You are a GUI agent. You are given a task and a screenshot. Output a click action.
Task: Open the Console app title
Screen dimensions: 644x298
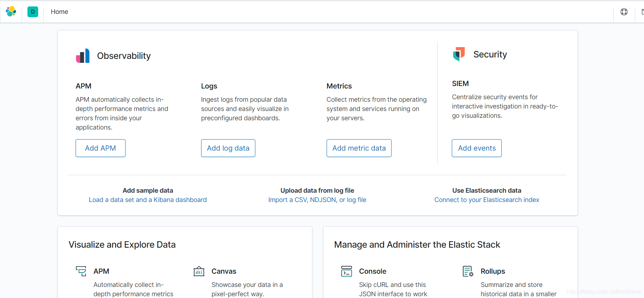pyautogui.click(x=373, y=271)
